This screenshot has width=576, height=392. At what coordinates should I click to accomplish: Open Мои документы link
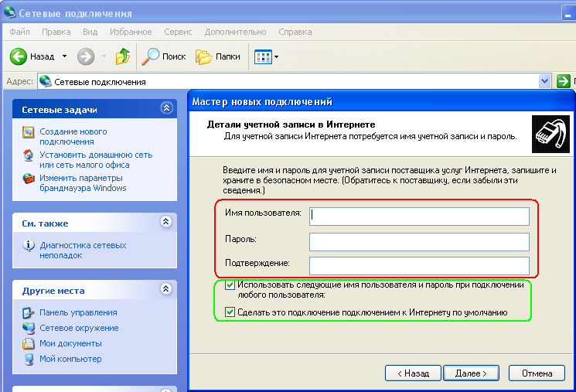[70, 343]
